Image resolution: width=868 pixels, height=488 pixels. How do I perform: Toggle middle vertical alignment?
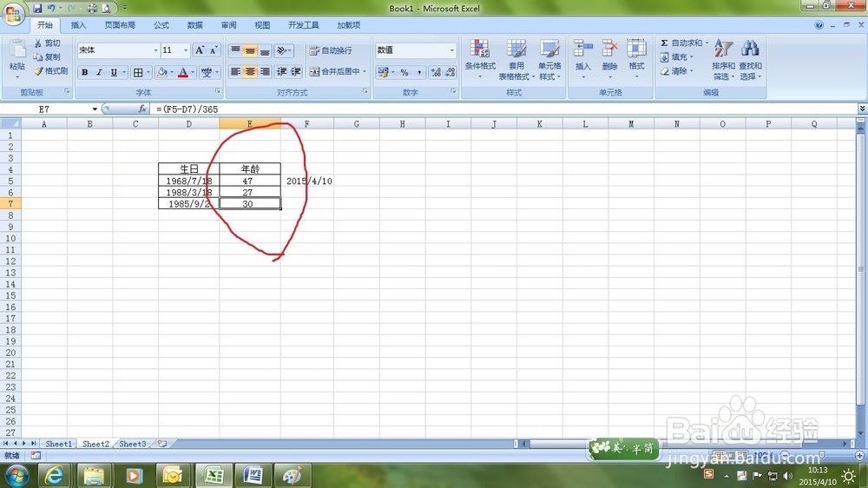click(x=250, y=50)
